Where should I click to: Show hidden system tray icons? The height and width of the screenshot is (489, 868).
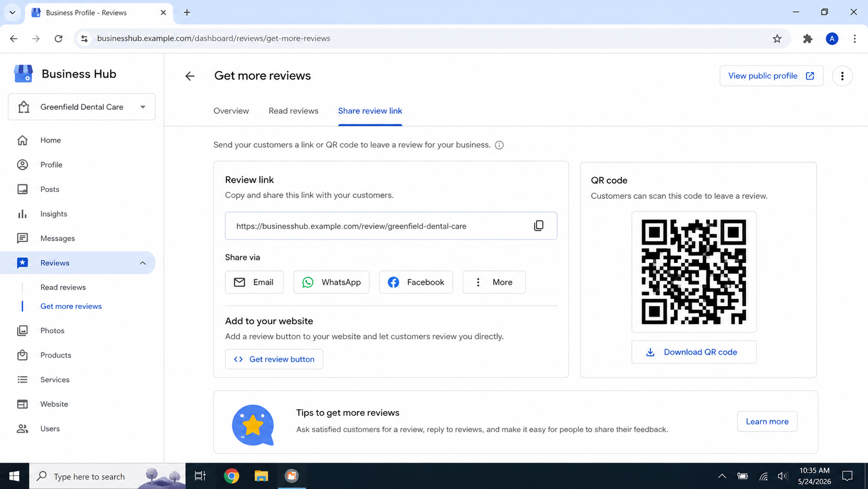coord(722,476)
